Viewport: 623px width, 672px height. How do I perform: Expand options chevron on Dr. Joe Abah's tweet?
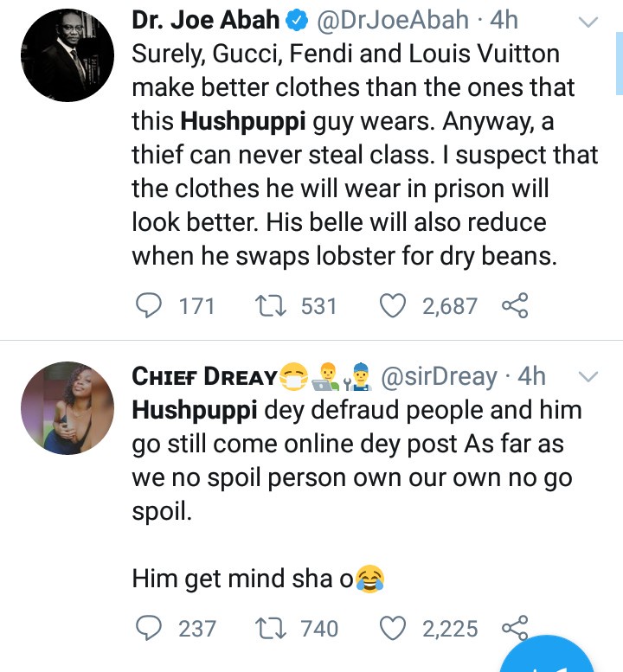tap(588, 22)
